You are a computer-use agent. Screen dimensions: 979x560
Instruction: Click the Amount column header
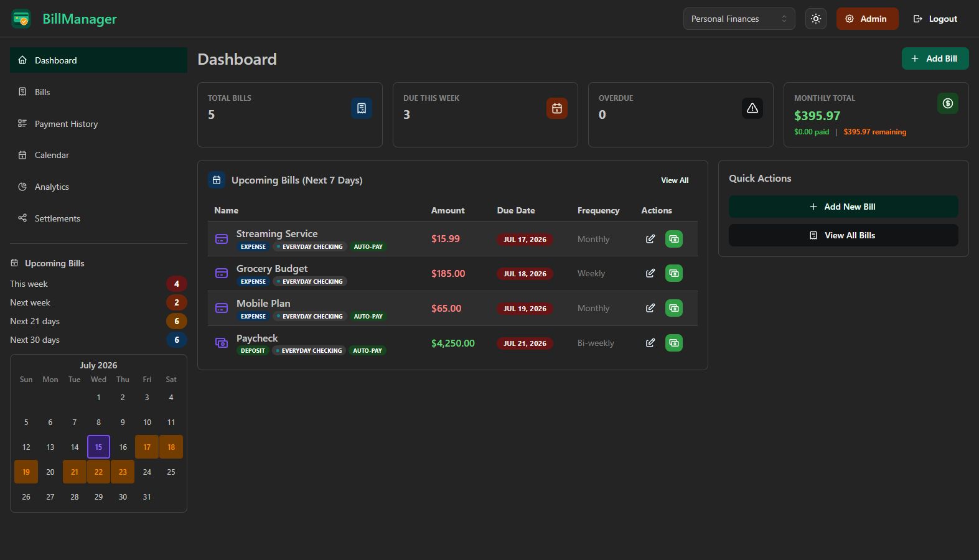[x=447, y=210]
